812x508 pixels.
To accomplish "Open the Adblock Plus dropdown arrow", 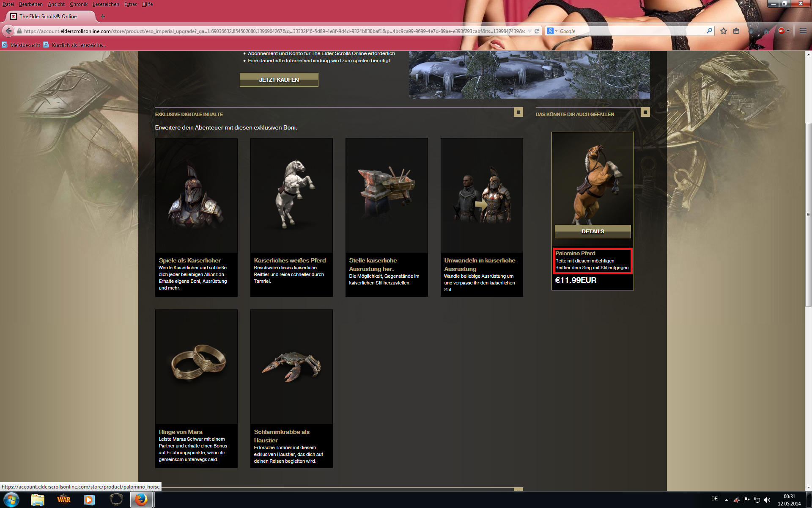I will (788, 31).
